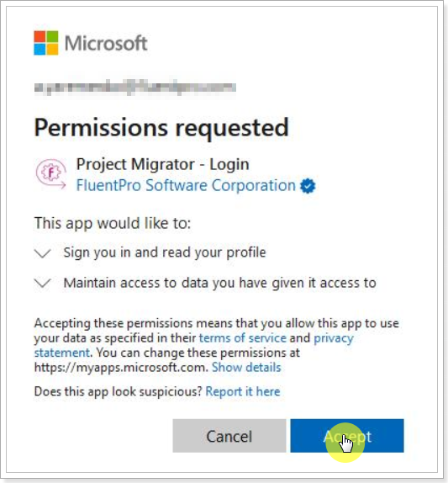Click the Show details link

click(246, 367)
